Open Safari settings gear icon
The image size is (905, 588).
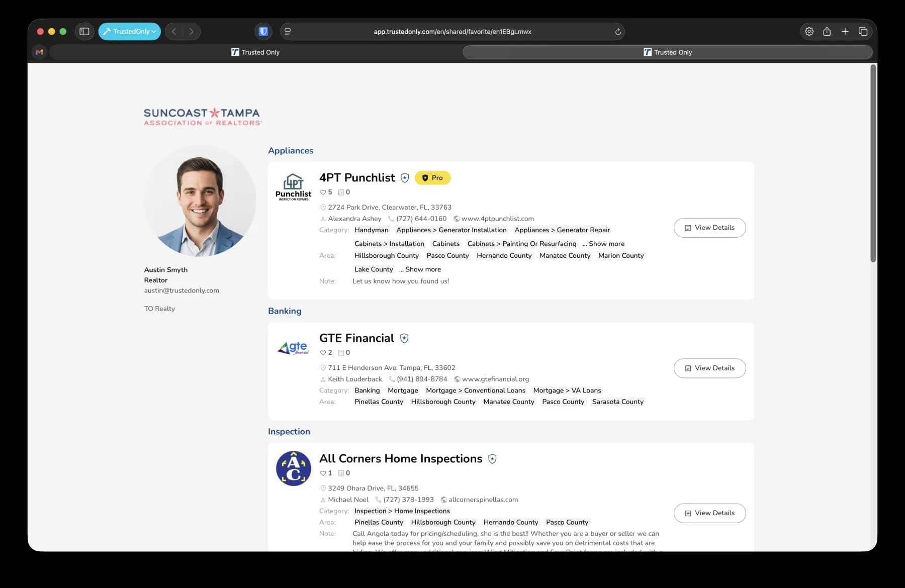[809, 31]
